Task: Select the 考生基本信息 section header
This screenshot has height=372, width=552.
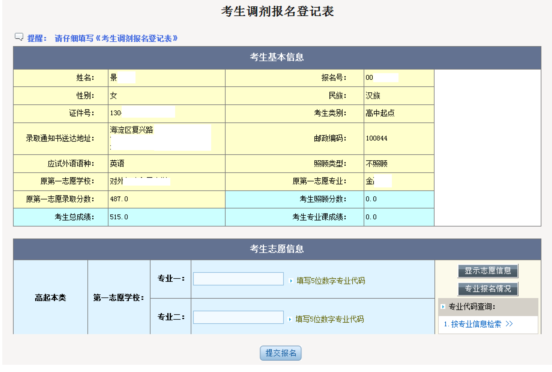Action: (x=277, y=57)
